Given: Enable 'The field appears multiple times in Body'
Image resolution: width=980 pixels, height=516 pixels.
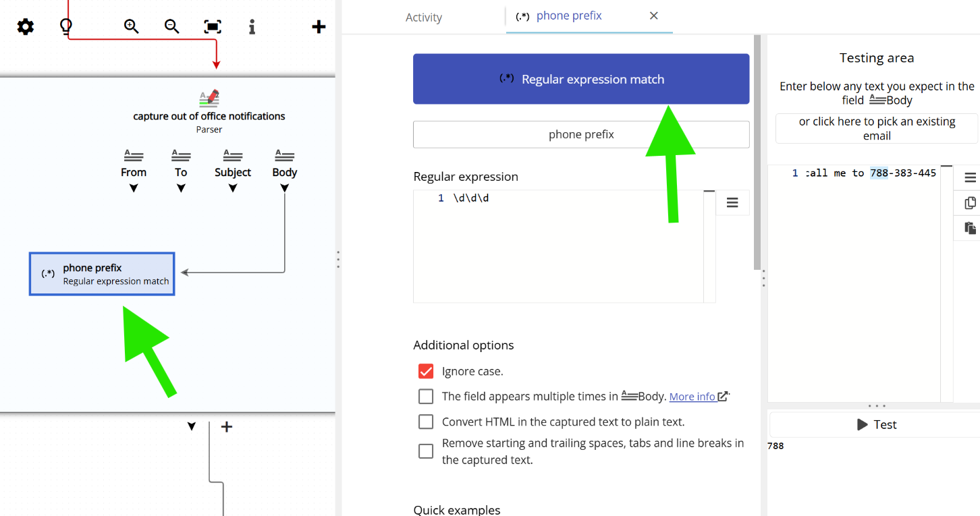Looking at the screenshot, I should coord(426,397).
